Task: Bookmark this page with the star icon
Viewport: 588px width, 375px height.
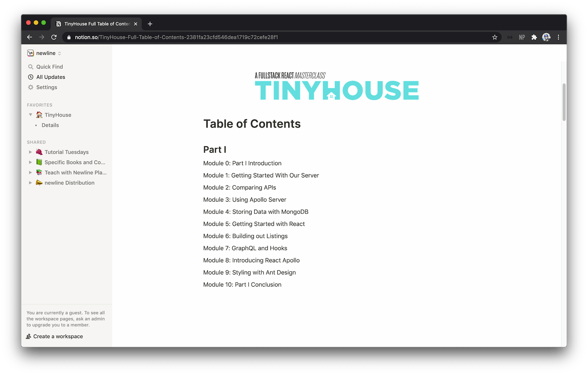Action: point(494,37)
